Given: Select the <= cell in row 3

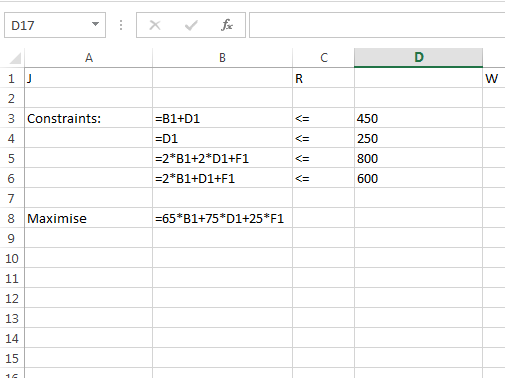Looking at the screenshot, I should tap(324, 118).
